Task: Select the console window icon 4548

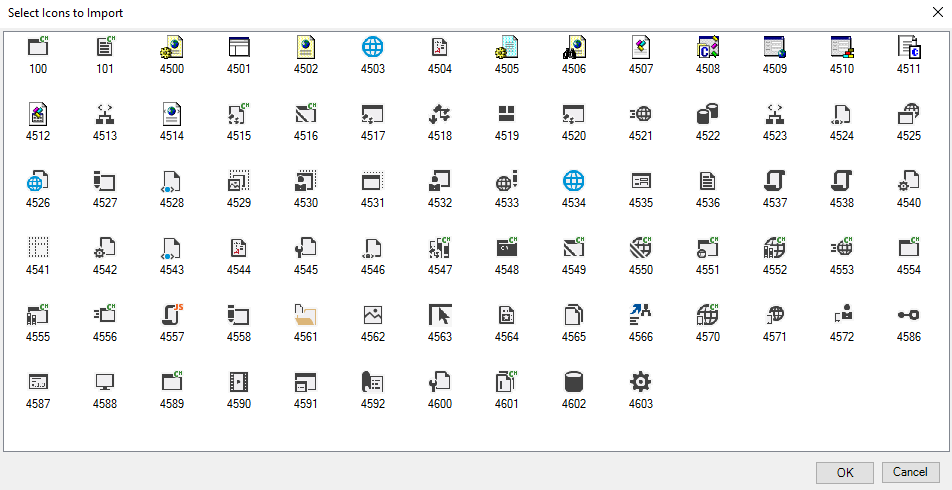Action: coord(507,247)
